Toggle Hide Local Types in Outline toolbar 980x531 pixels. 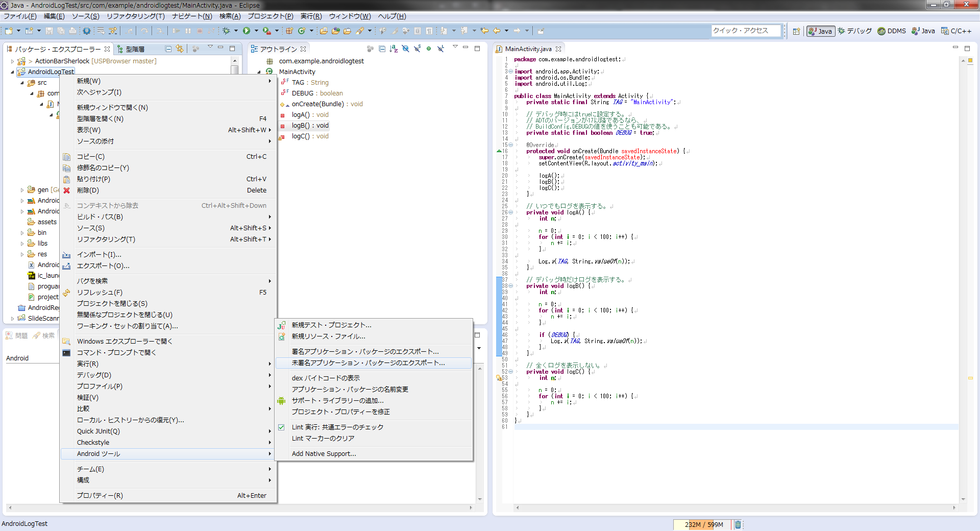440,49
